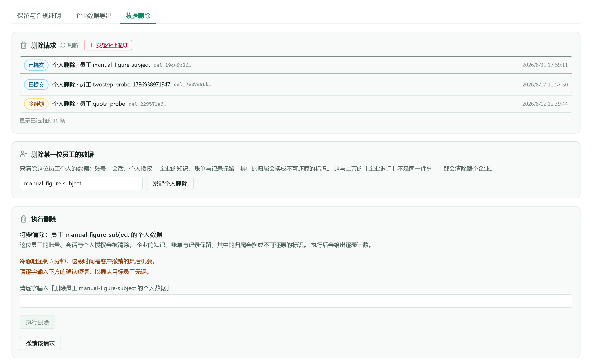This screenshot has height=364, width=592.
Task: Click the 已提交 badge on manual-figure-subject row
Action: pyautogui.click(x=36, y=65)
